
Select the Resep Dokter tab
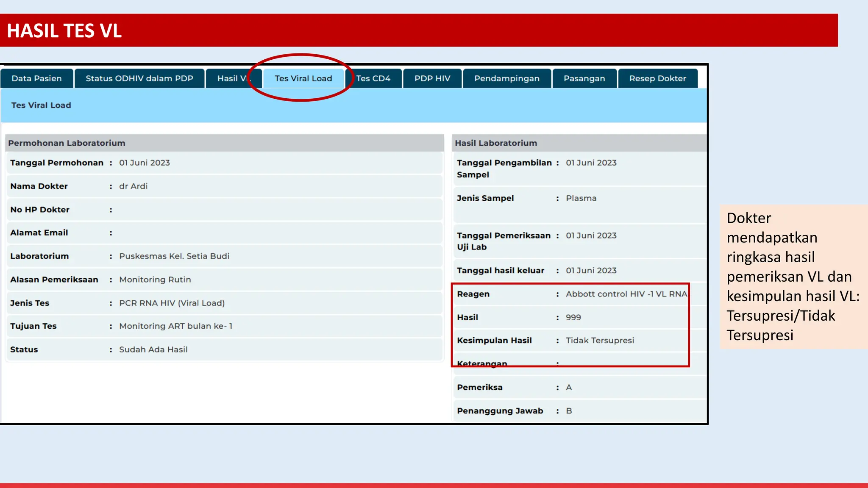(x=657, y=78)
